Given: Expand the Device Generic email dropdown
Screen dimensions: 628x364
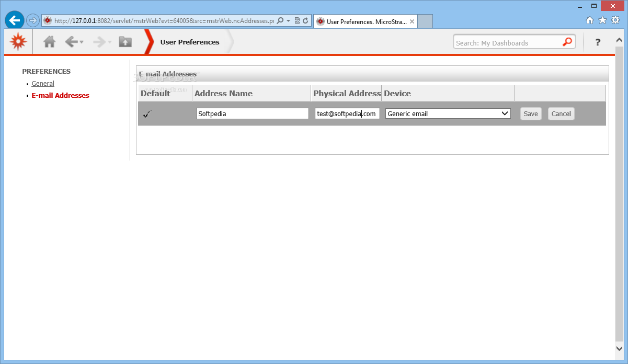Looking at the screenshot, I should (x=448, y=113).
